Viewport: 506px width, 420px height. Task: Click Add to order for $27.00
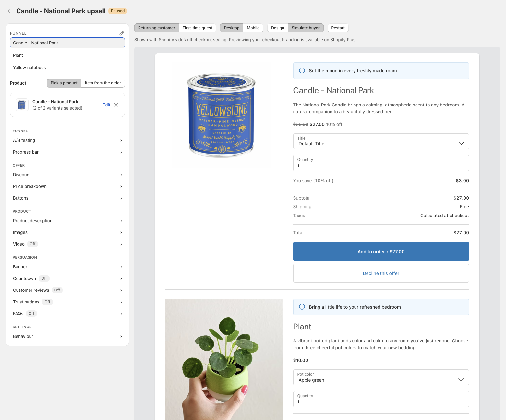click(381, 252)
